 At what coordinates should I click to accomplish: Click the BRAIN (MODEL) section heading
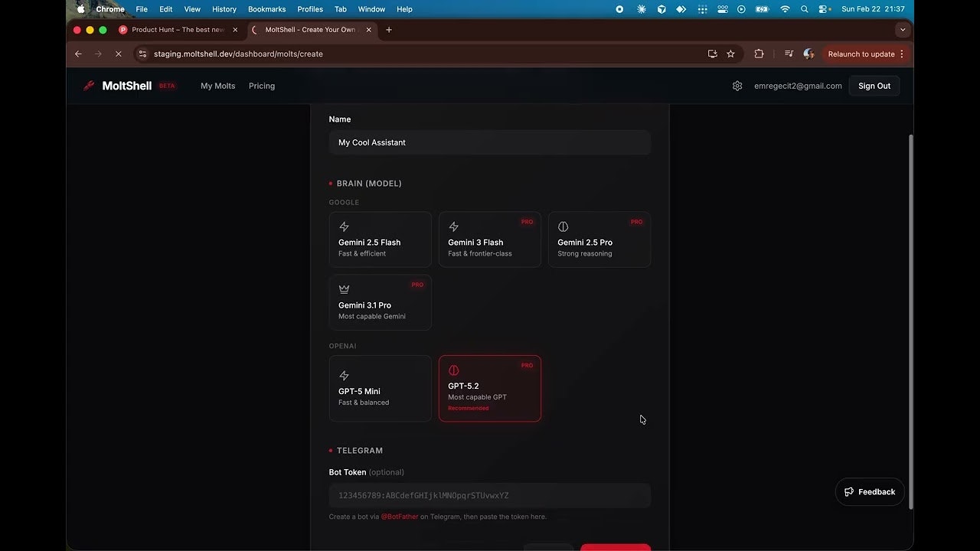369,184
